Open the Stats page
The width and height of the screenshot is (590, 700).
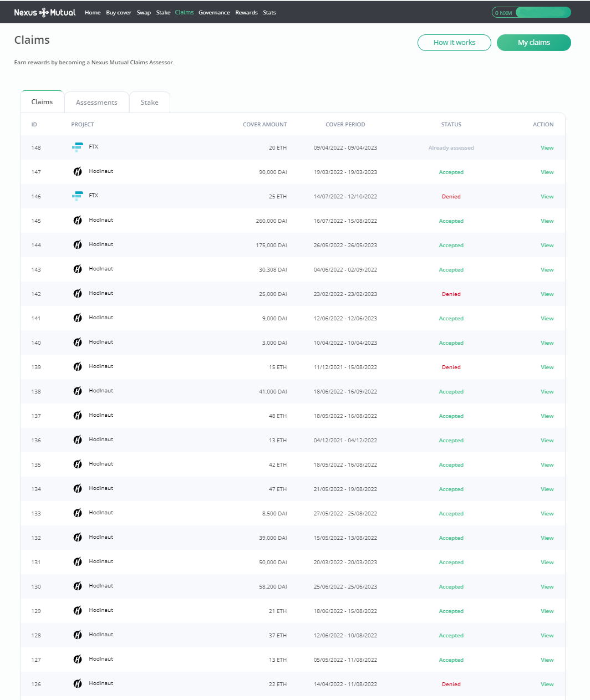[x=269, y=12]
